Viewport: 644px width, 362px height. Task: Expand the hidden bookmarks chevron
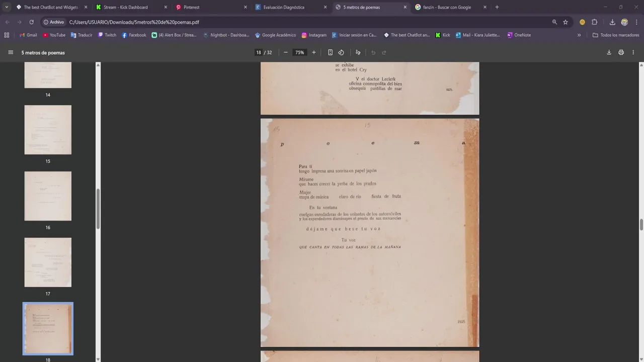pyautogui.click(x=579, y=35)
